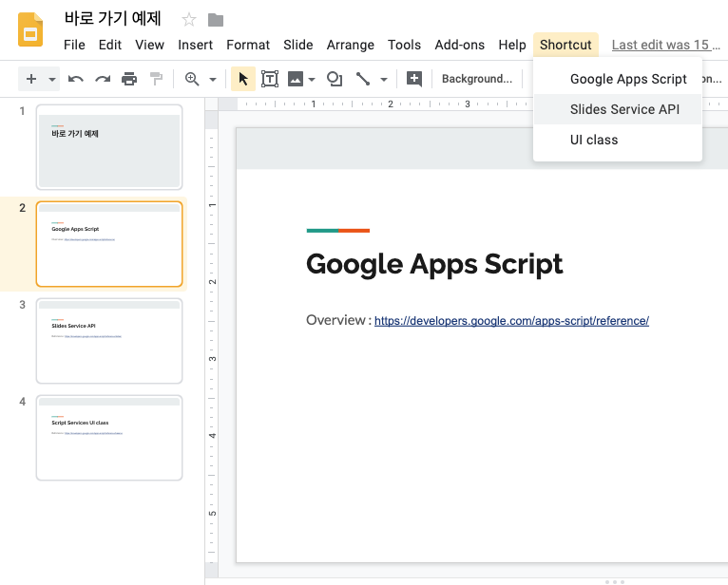Click the new slide plus button
The width and height of the screenshot is (728, 585).
[x=31, y=79]
